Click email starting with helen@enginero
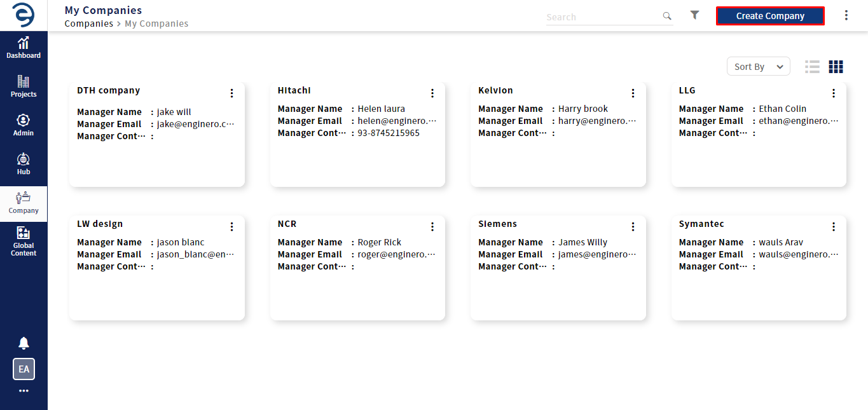868x410 pixels. click(x=397, y=121)
